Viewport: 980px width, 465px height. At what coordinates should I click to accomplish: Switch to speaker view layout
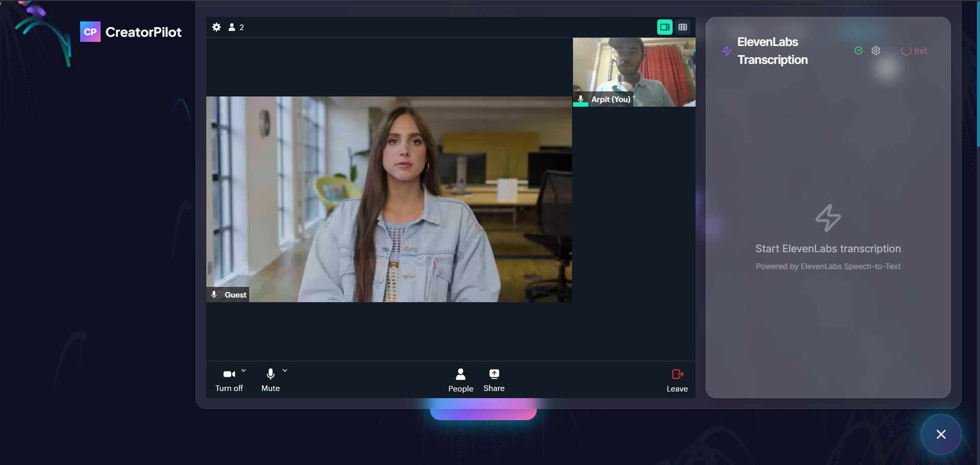click(664, 27)
